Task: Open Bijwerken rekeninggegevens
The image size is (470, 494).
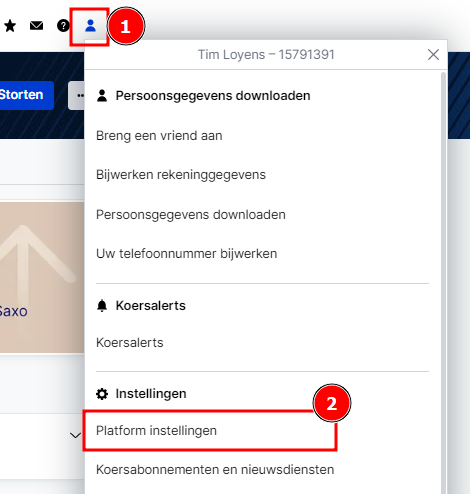Action: [181, 175]
